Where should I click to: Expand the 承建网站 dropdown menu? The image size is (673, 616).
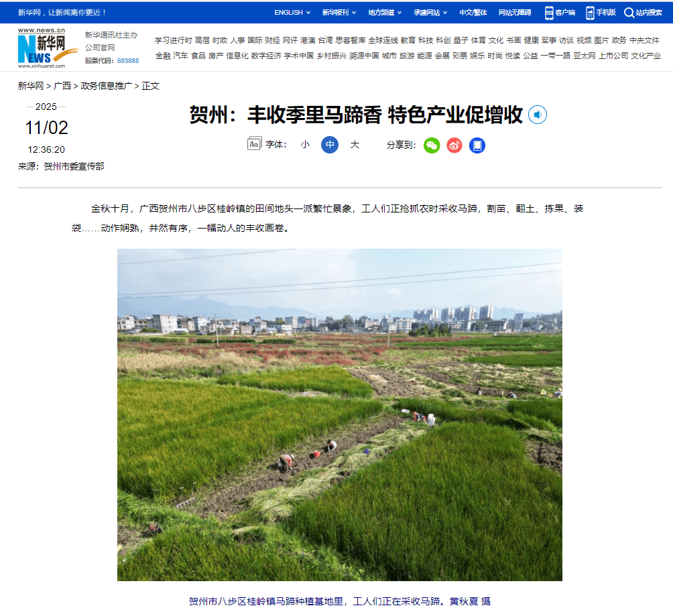tap(431, 12)
